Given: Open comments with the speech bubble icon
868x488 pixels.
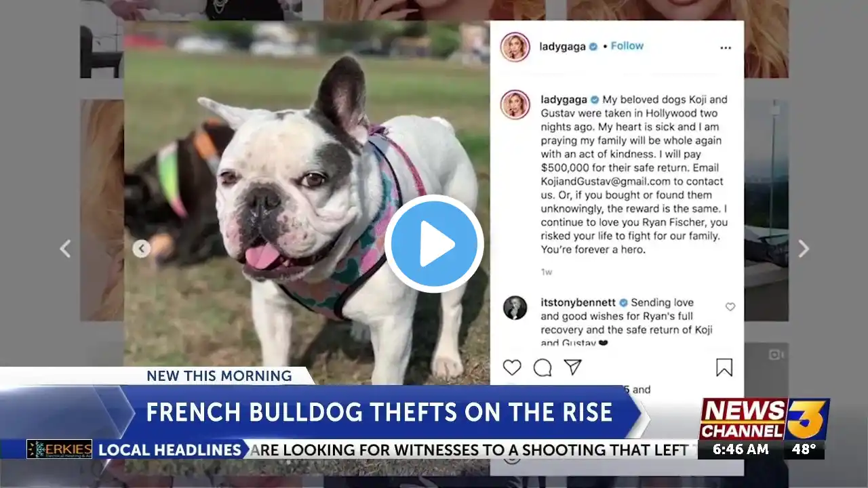Looking at the screenshot, I should click(542, 367).
